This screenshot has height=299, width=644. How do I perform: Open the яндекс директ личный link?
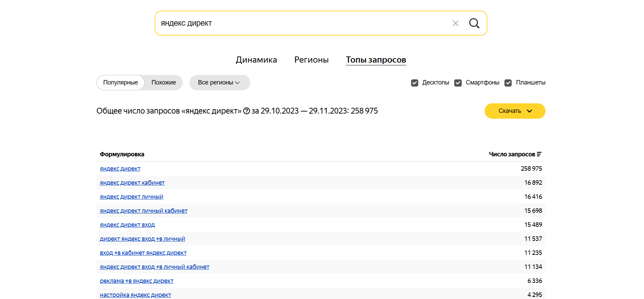click(x=131, y=197)
